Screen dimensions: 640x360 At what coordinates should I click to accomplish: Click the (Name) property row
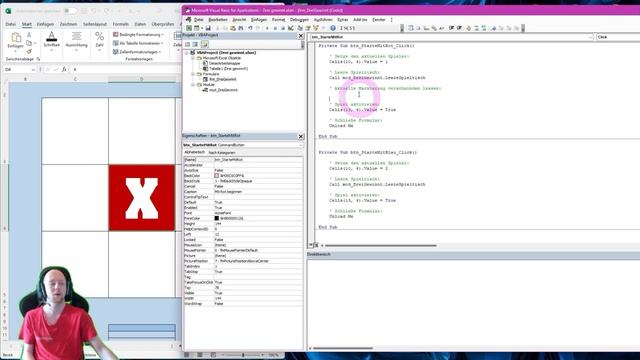[243, 160]
